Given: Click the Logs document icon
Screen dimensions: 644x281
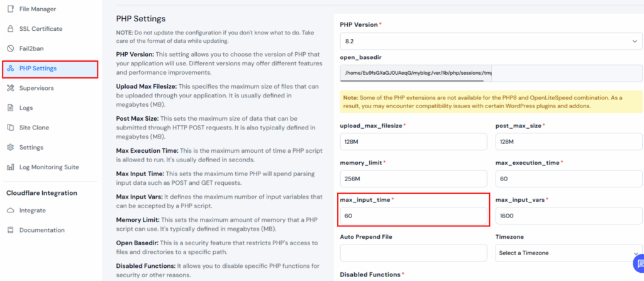Looking at the screenshot, I should coord(11,107).
